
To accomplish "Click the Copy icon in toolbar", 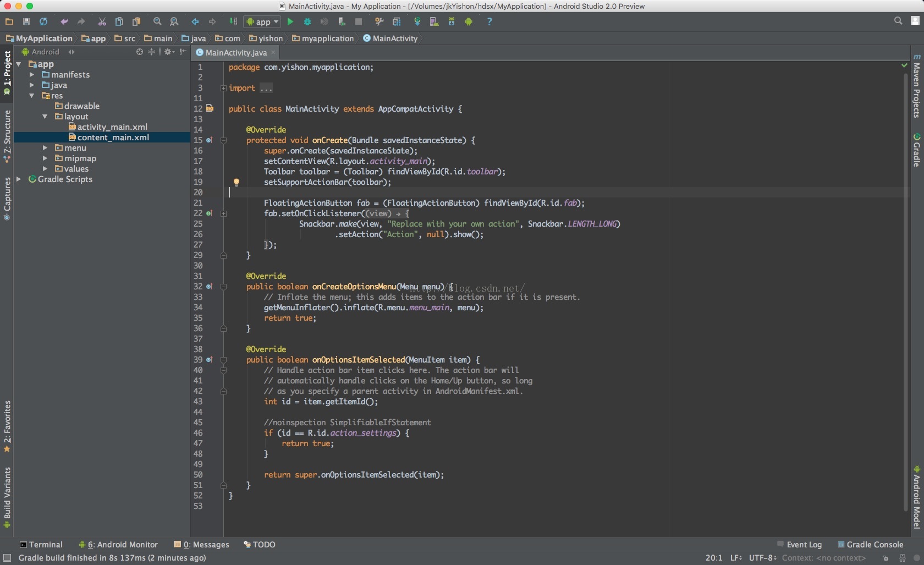I will [119, 21].
